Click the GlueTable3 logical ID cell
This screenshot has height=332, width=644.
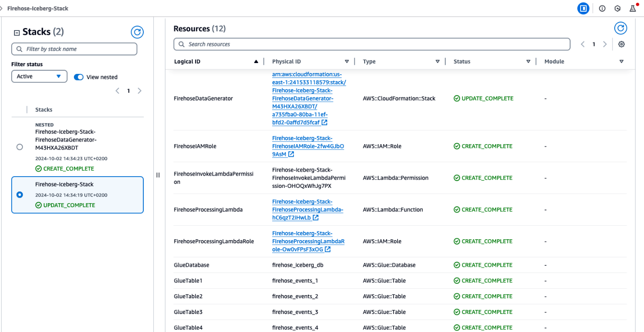(188, 312)
